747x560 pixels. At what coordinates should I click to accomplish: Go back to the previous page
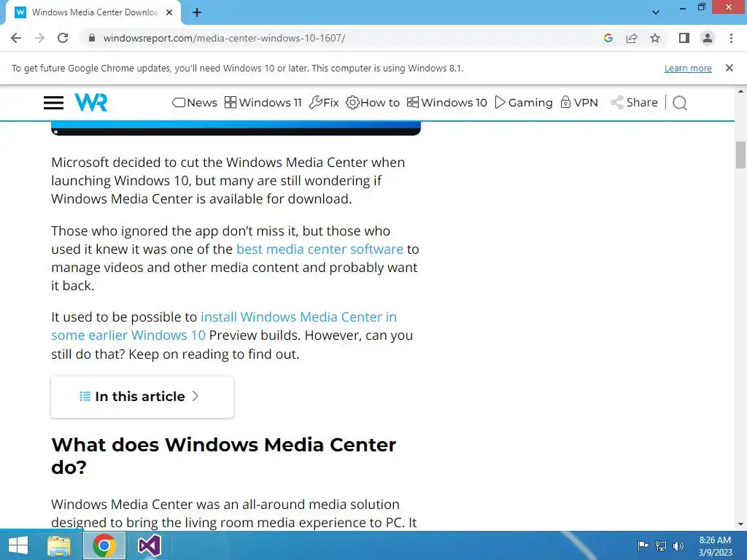16,38
